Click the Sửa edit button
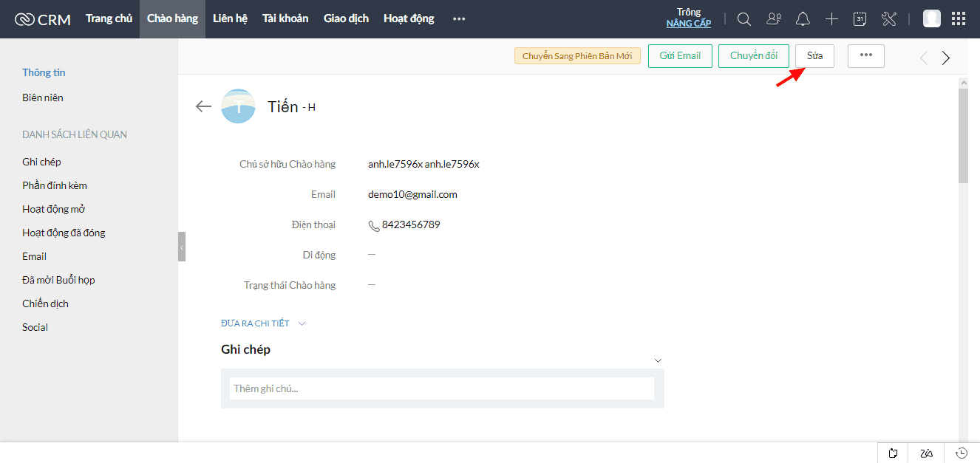The image size is (980, 463). 814,56
